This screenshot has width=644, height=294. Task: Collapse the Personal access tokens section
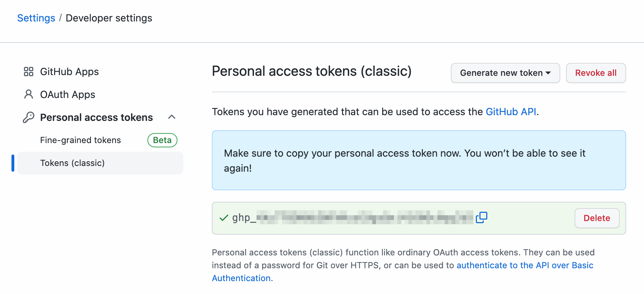172,117
